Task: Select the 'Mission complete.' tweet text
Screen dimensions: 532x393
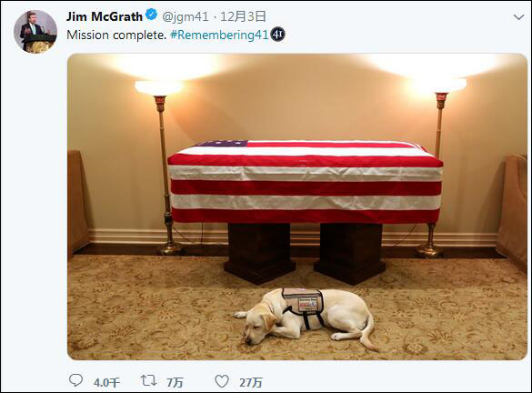Action: [116, 35]
